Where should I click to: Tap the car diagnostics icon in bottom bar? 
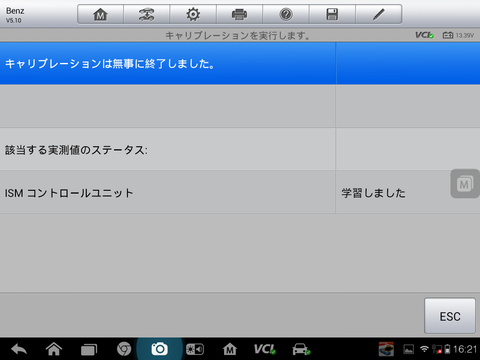click(x=301, y=349)
